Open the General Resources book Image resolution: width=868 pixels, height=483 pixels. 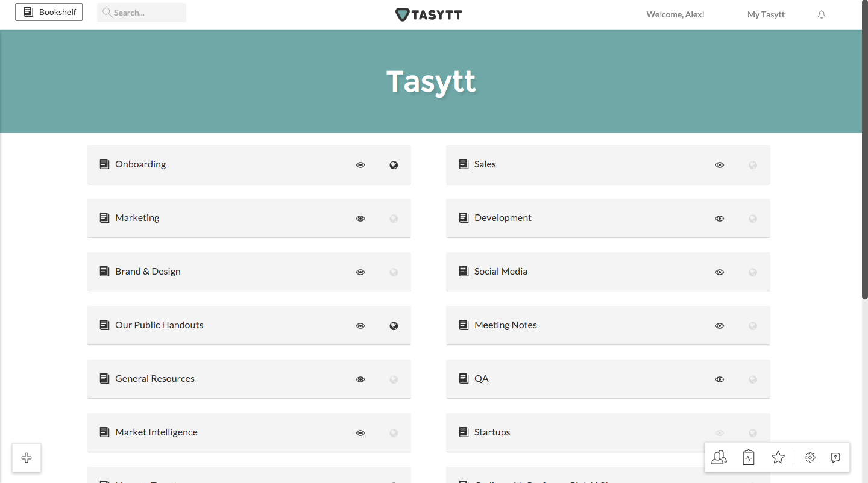(249, 379)
